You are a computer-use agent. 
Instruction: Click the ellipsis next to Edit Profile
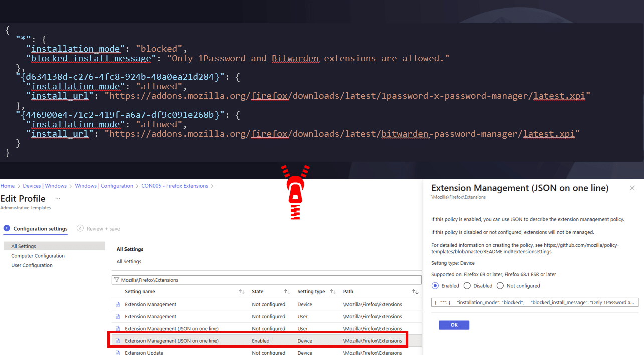pos(58,199)
